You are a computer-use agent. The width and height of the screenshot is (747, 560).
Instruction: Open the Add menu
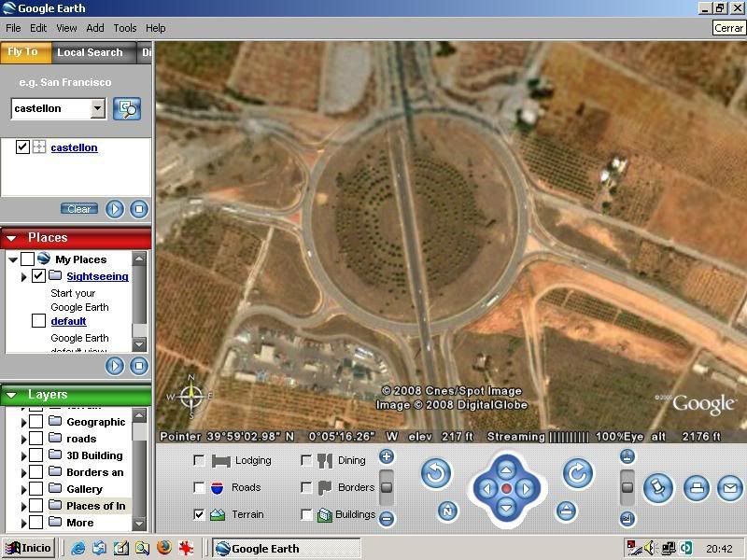(x=95, y=28)
